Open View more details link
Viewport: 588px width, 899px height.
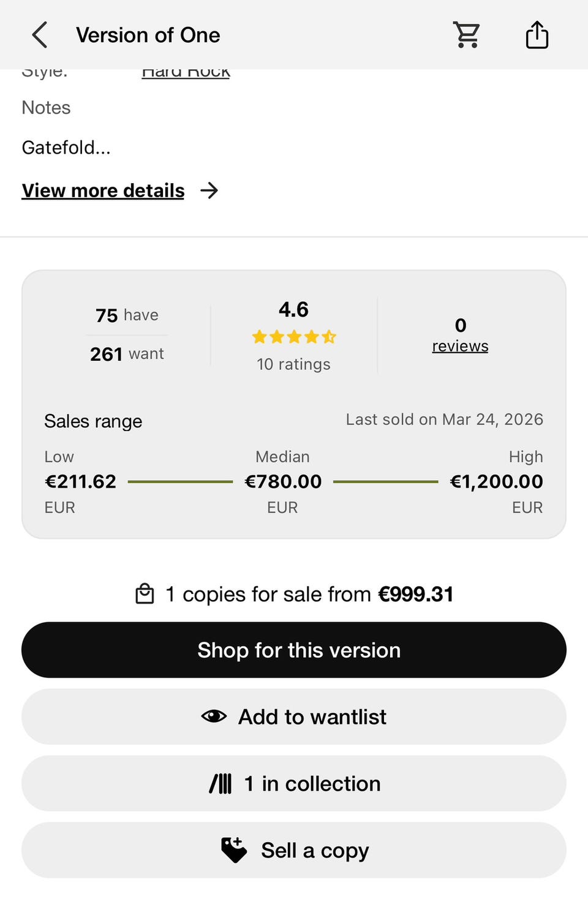point(103,190)
